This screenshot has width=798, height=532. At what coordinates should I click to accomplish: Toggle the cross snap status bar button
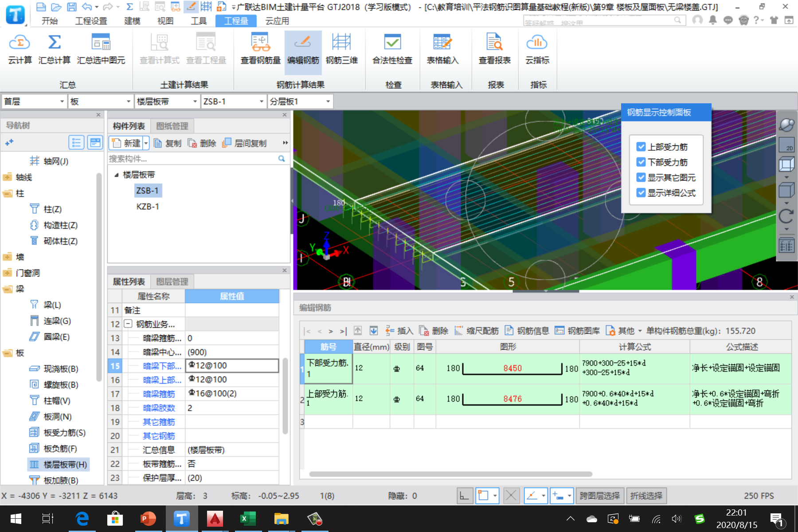point(511,496)
